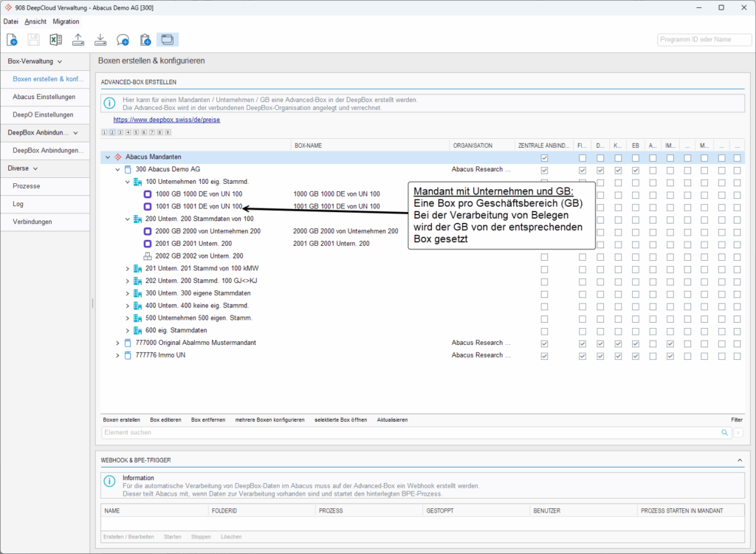This screenshot has height=554, width=756.
Task: Select Abacus Einstellungen in the sidebar
Action: 43,97
